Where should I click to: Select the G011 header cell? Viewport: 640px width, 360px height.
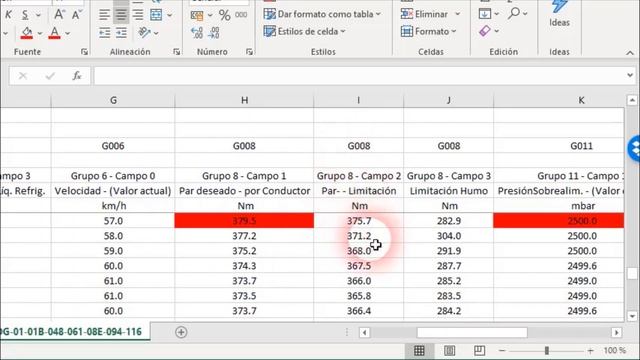click(x=559, y=146)
